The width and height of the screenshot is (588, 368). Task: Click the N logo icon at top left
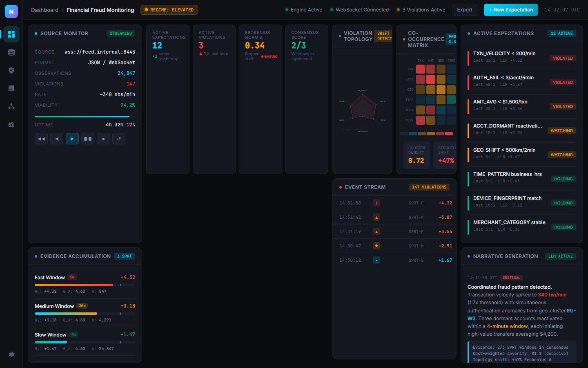pos(11,11)
